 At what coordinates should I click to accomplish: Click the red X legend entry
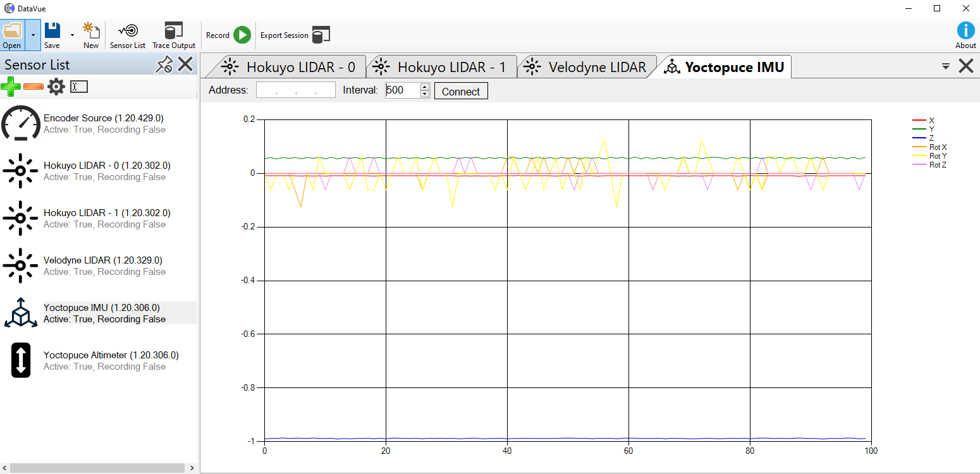(923, 120)
